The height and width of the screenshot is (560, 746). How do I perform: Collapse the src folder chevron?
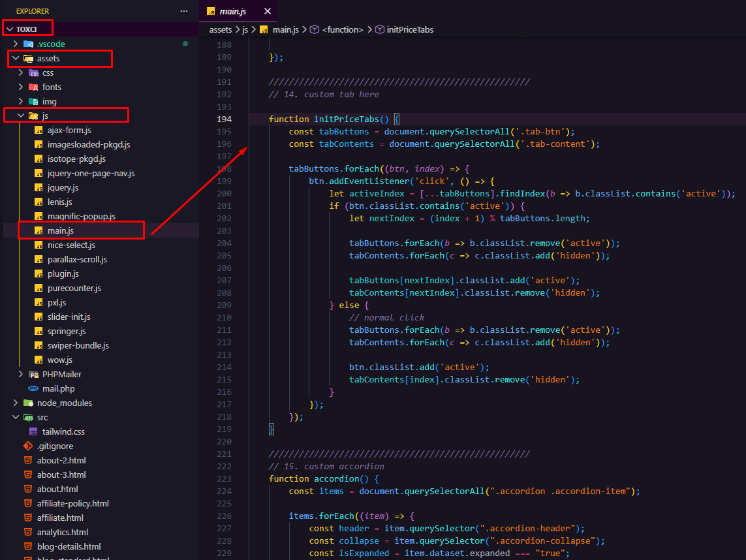click(16, 417)
